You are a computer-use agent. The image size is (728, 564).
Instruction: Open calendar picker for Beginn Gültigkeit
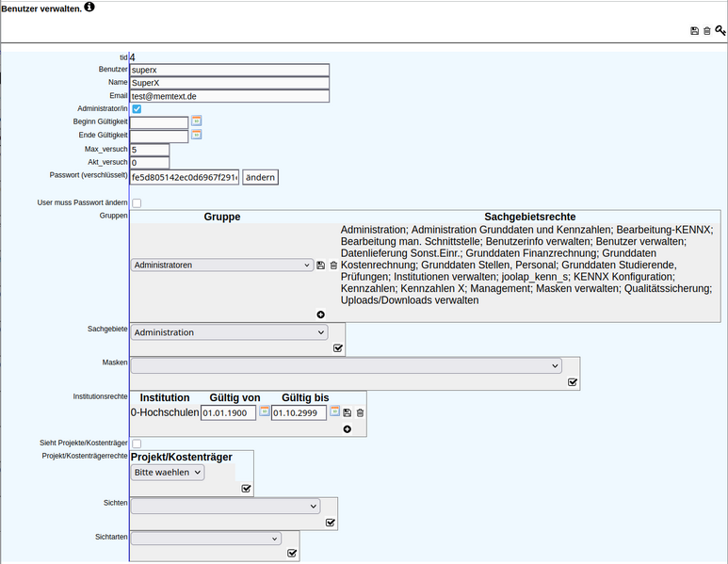point(197,121)
